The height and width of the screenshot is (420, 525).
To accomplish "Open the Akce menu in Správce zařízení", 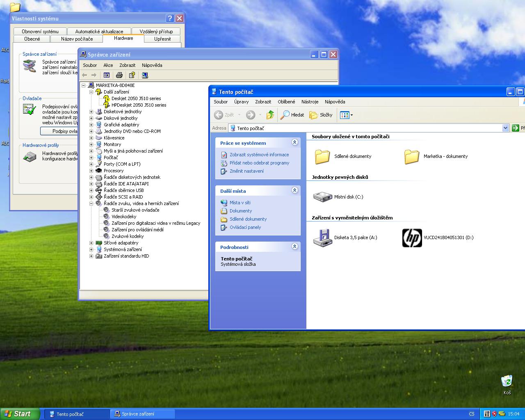I will pyautogui.click(x=108, y=65).
